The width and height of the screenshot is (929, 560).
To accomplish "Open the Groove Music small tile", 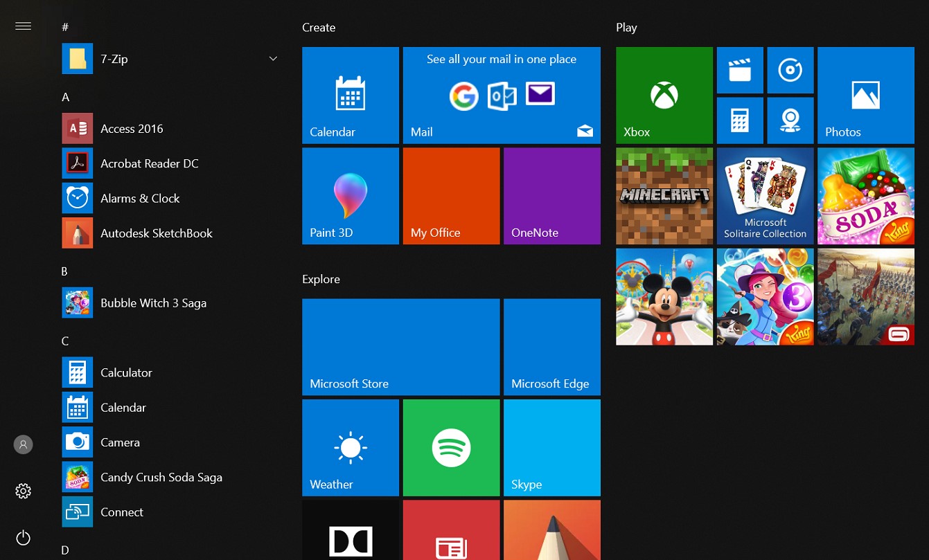I will click(x=790, y=70).
